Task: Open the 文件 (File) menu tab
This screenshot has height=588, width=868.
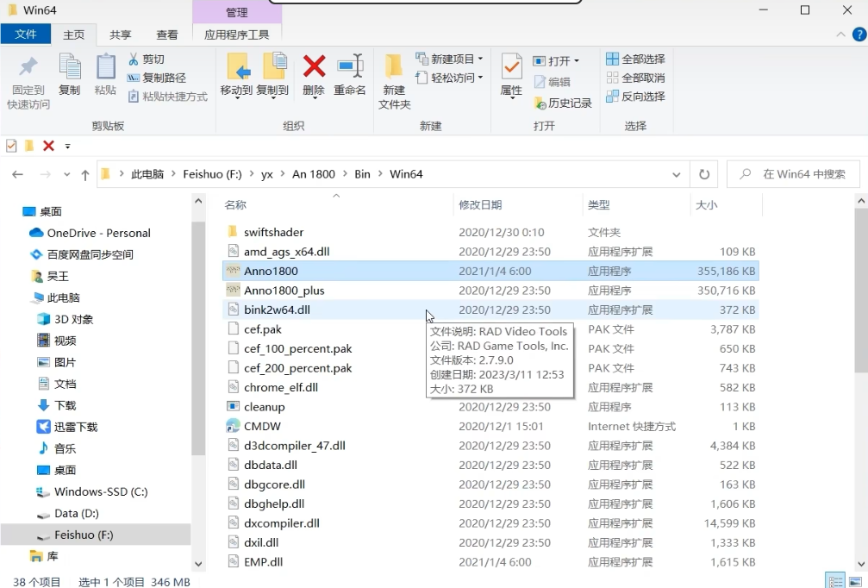Action: click(26, 34)
